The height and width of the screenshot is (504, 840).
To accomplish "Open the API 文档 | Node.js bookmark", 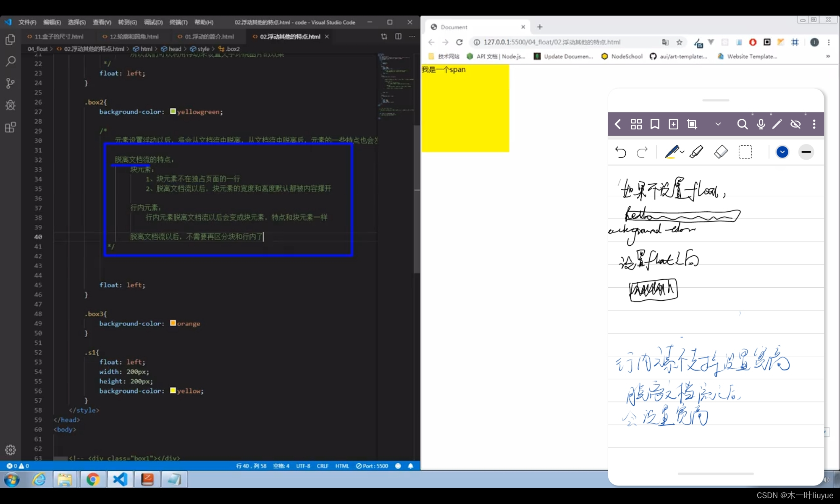I will click(496, 56).
